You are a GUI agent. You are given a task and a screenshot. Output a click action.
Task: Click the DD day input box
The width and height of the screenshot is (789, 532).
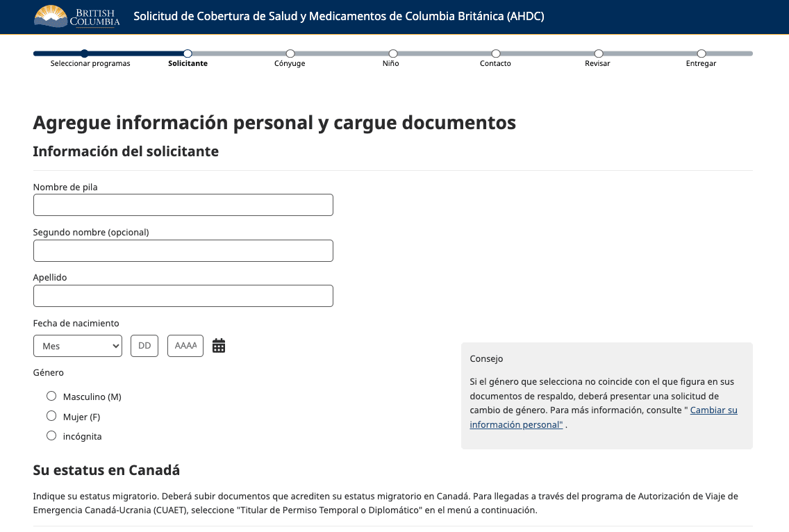point(144,346)
